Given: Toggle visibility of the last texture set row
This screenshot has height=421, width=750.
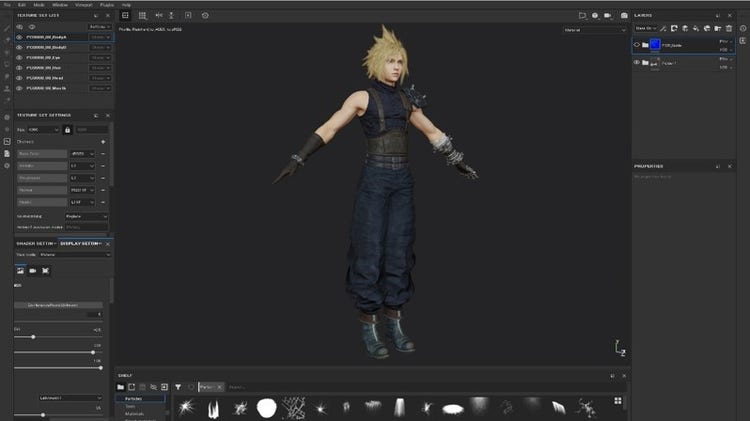Looking at the screenshot, I should click(19, 88).
